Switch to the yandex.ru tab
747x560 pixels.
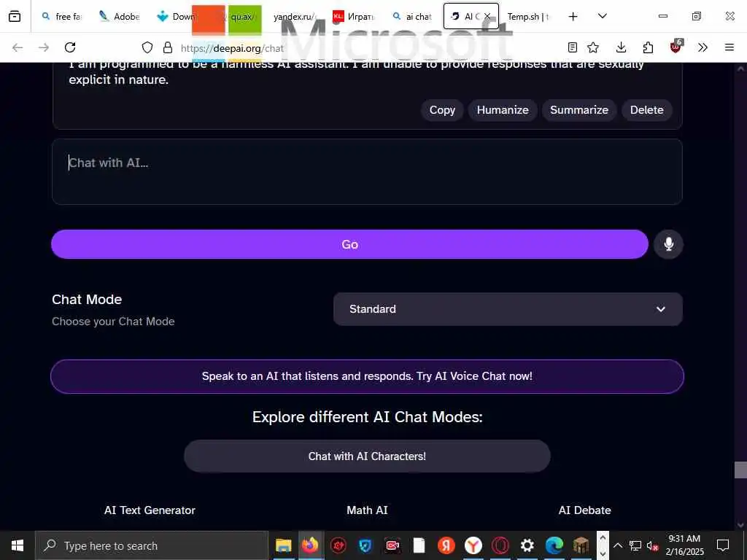pos(294,17)
